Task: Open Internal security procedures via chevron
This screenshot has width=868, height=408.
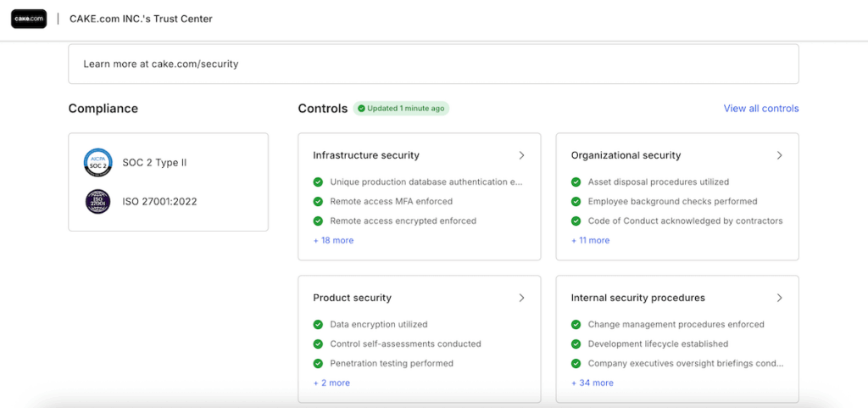Action: [x=779, y=298]
